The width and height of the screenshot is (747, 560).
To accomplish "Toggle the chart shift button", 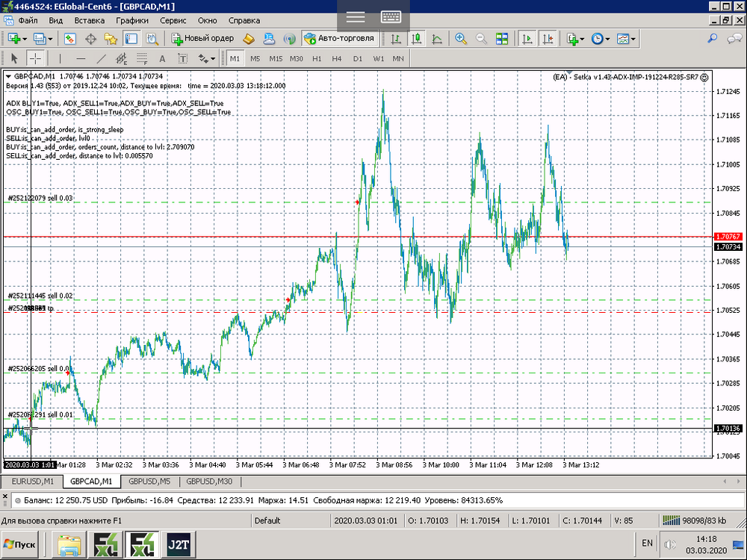I will coord(548,39).
